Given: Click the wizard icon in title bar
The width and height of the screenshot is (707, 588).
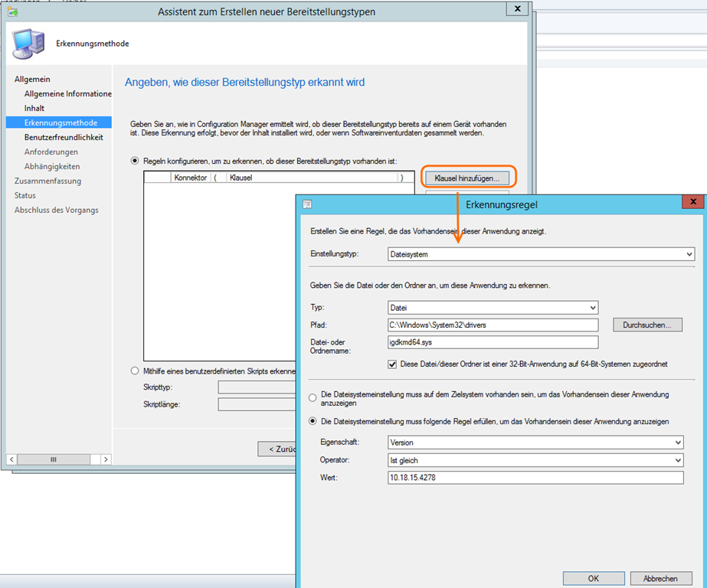Looking at the screenshot, I should pos(13,12).
